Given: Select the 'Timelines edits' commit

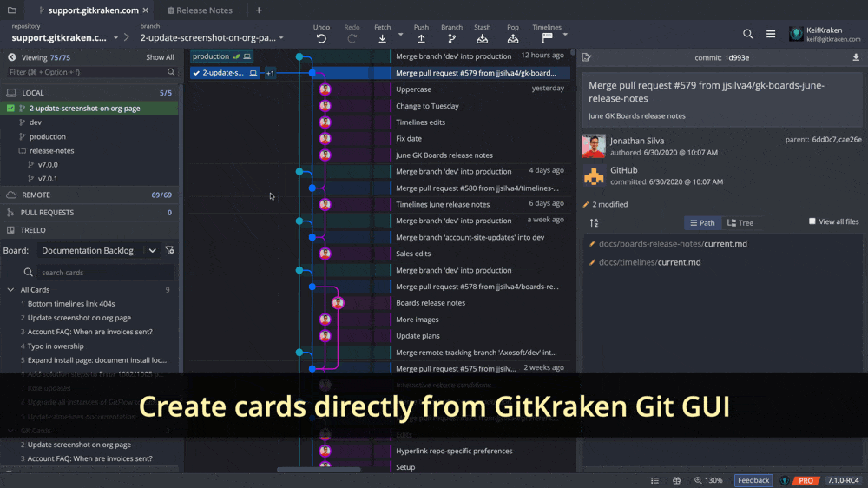Looking at the screenshot, I should coord(420,122).
